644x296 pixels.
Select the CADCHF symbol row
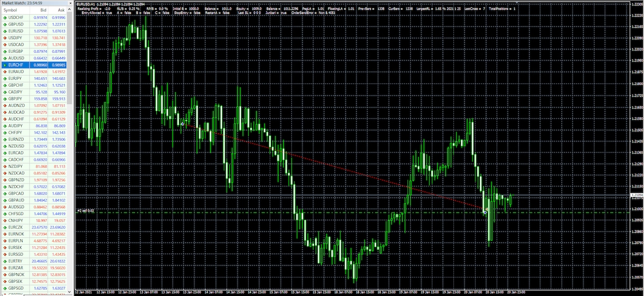pos(34,160)
